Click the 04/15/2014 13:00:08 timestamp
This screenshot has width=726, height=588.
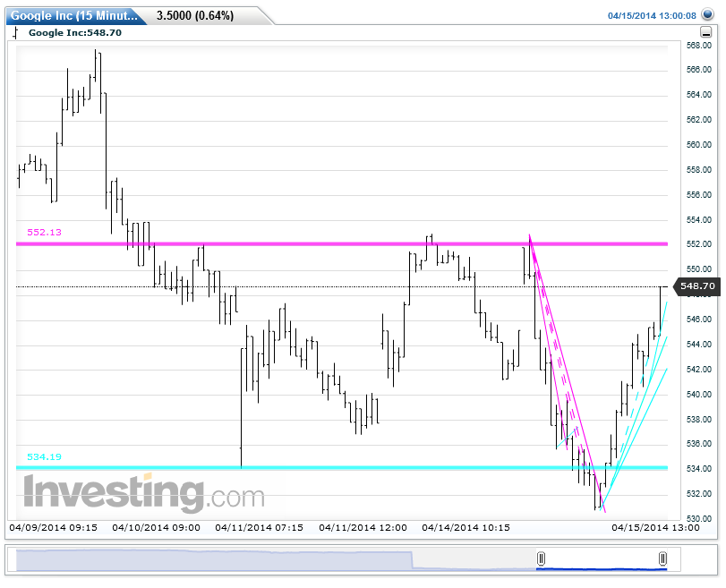point(652,16)
